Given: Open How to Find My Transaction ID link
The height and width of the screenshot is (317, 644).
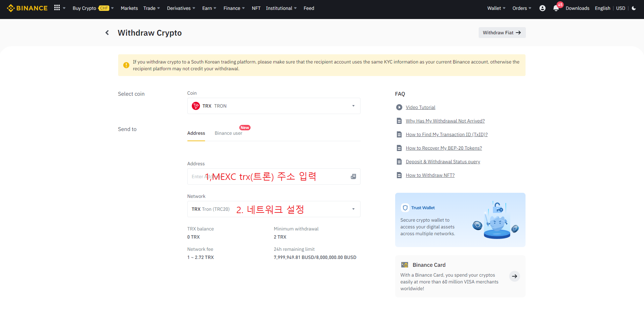Looking at the screenshot, I should 447,134.
